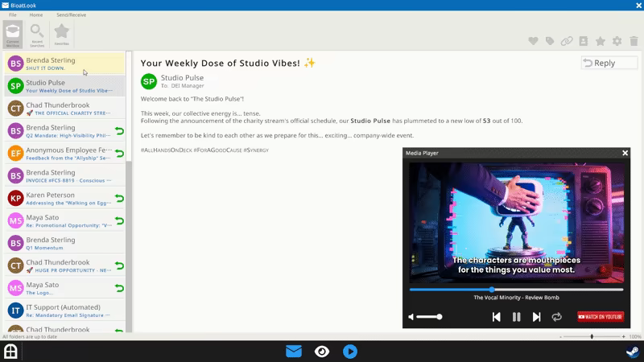Click the heart icon in the toolbar

[533, 41]
